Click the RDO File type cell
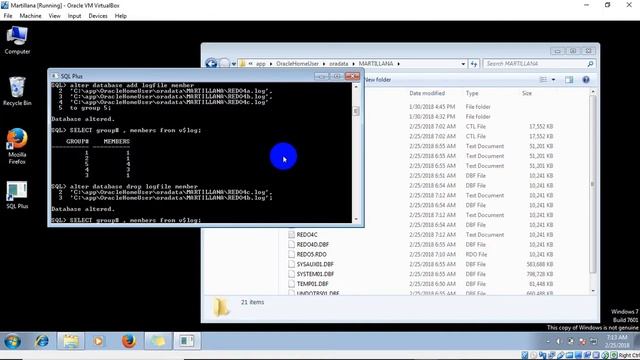Viewport: 640px width, 360px height. 476,254
